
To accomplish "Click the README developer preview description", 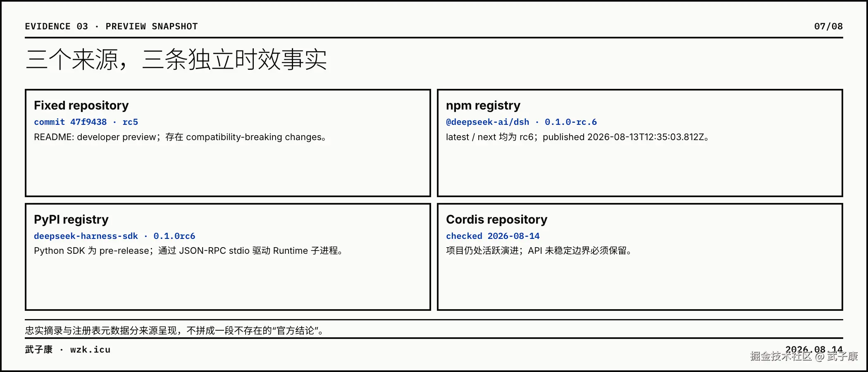I will click(x=180, y=137).
